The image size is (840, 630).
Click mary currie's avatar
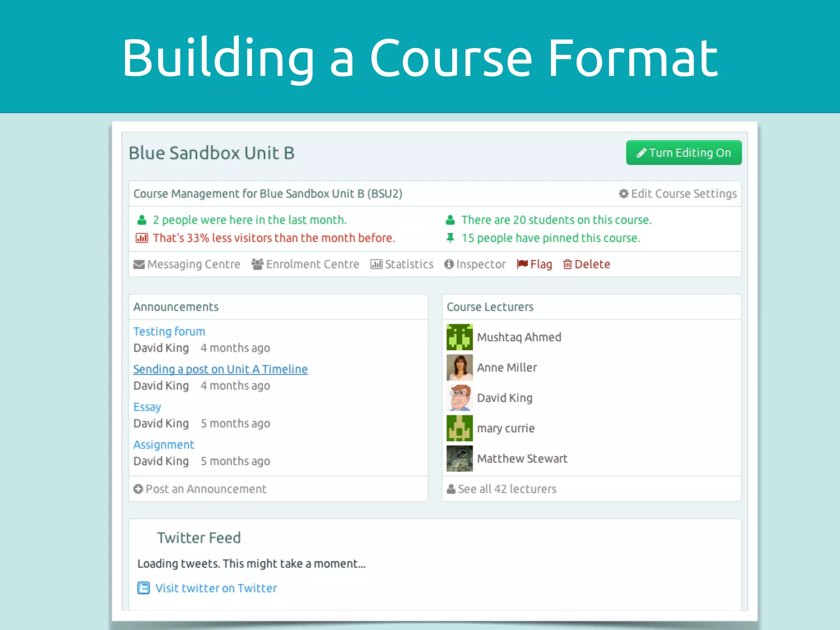tap(459, 428)
